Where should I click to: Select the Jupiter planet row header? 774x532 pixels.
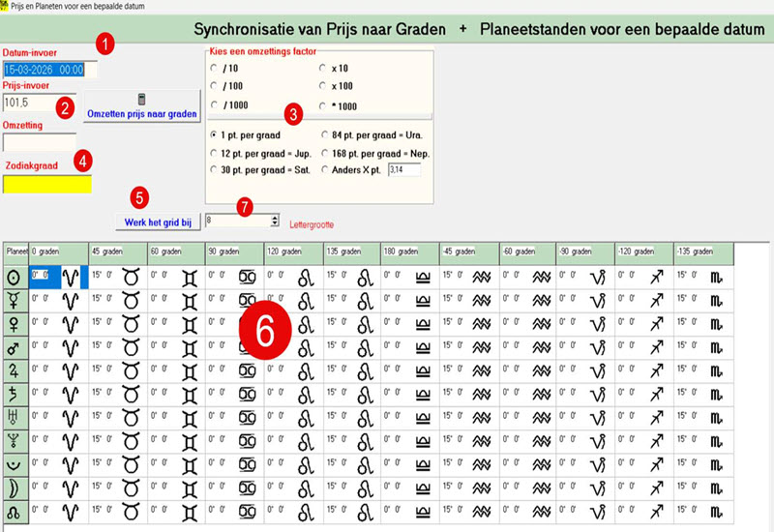pos(15,371)
